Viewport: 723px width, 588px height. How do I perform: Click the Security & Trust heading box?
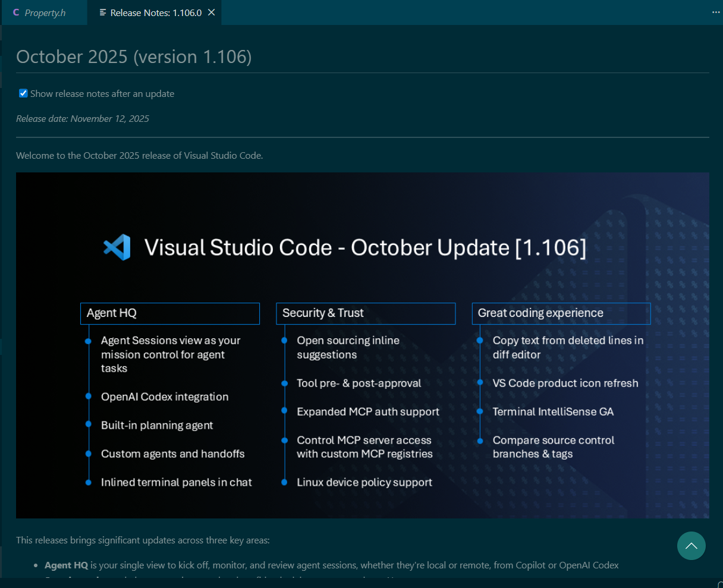pyautogui.click(x=365, y=313)
